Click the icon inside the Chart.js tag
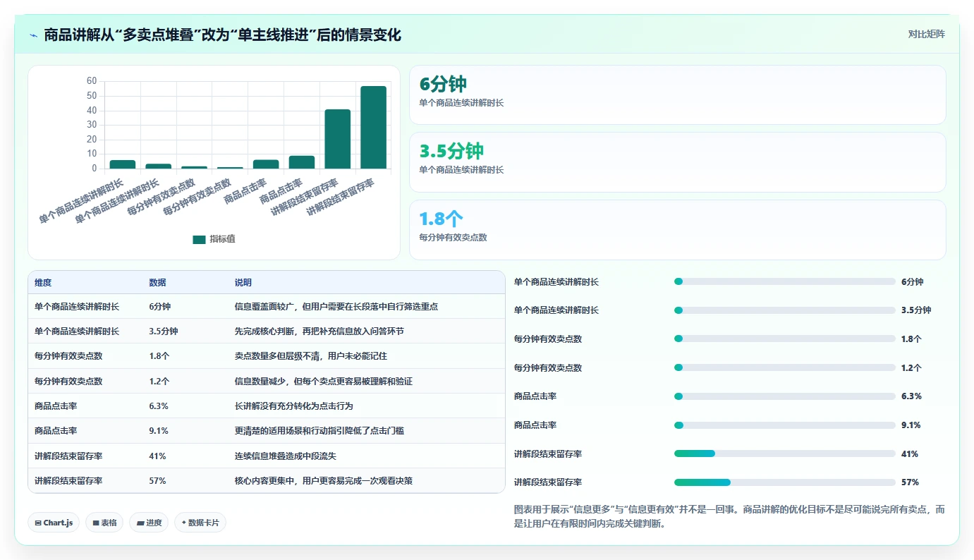This screenshot has height=560, width=974. [x=38, y=523]
